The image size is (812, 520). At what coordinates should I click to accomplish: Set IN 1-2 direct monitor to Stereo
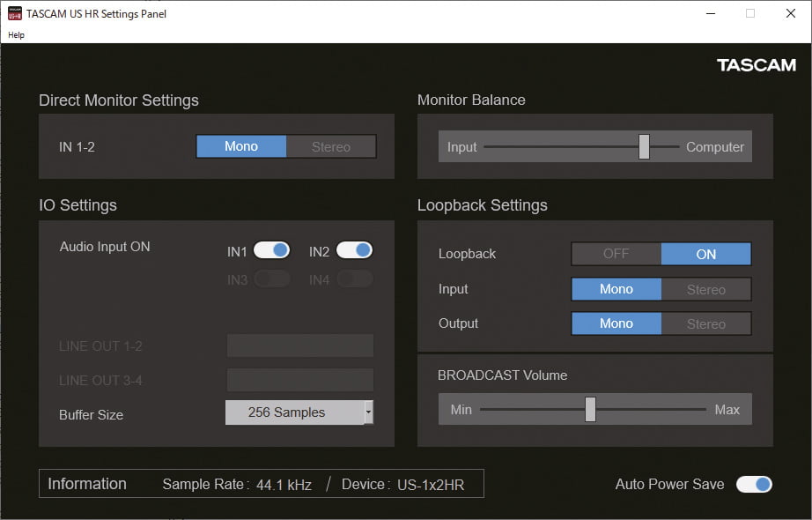(331, 146)
